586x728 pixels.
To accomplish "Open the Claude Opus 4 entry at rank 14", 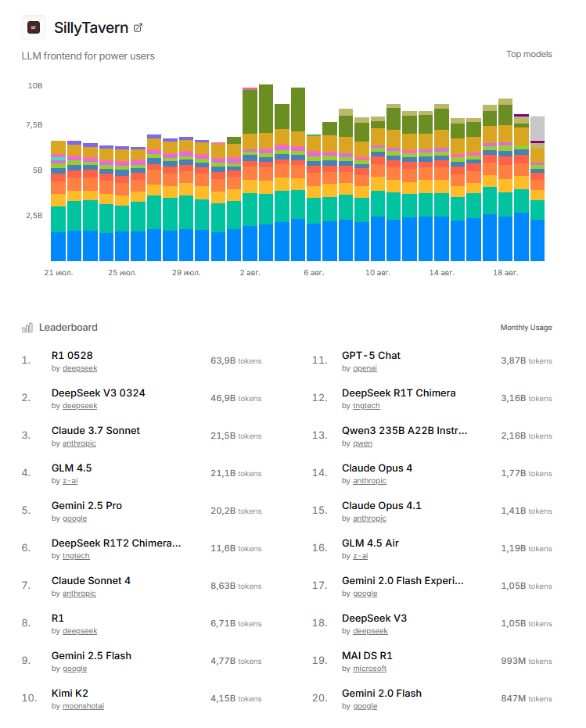I will pyautogui.click(x=377, y=468).
